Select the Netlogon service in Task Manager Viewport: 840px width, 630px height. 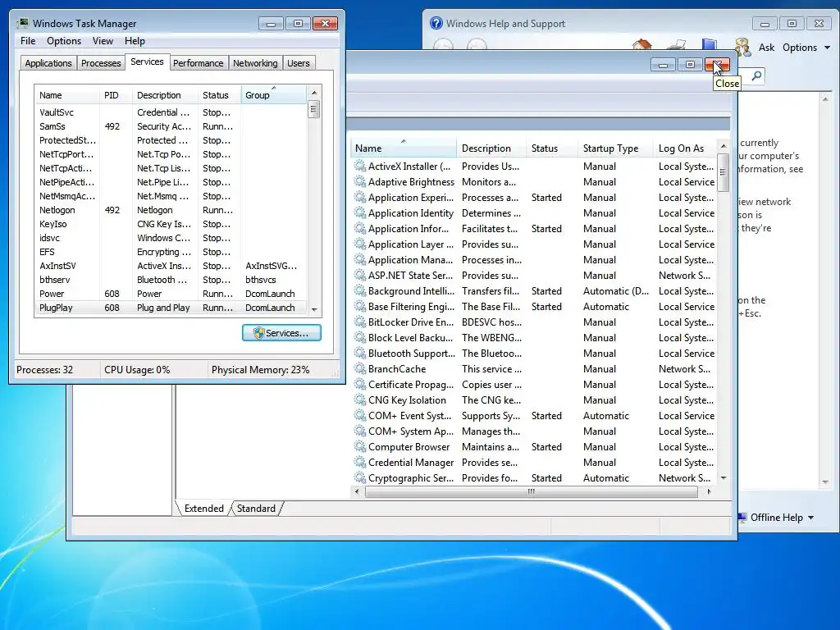point(171,210)
